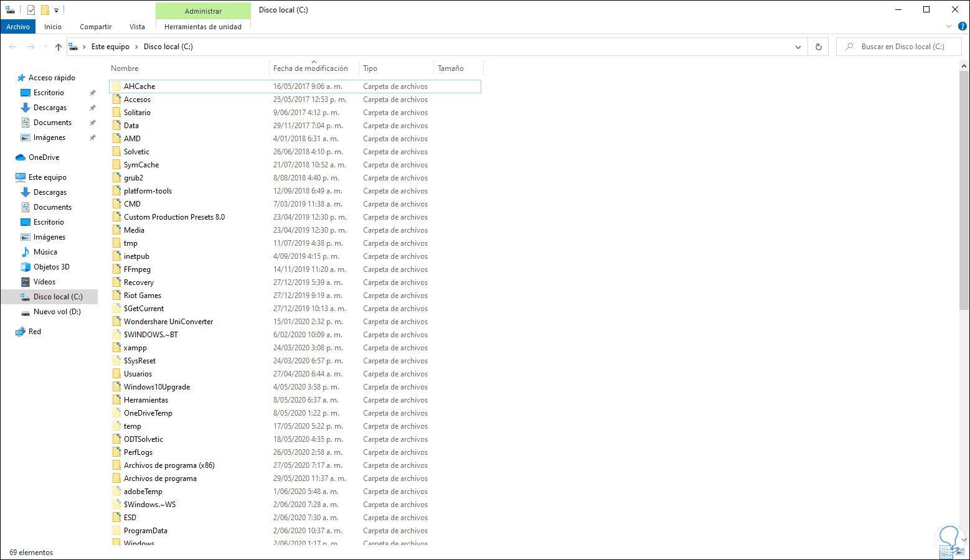Open the Archivo menu

pyautogui.click(x=18, y=27)
